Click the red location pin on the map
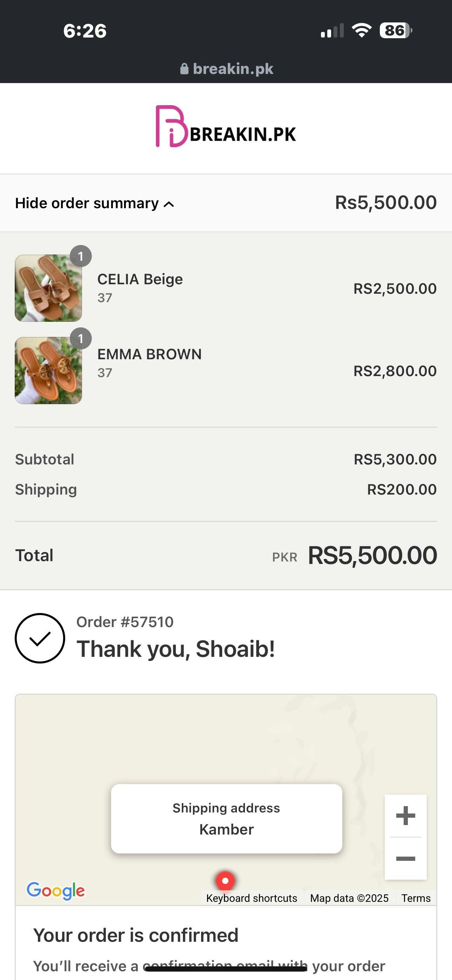Screen dimensions: 452x980 click(225, 880)
